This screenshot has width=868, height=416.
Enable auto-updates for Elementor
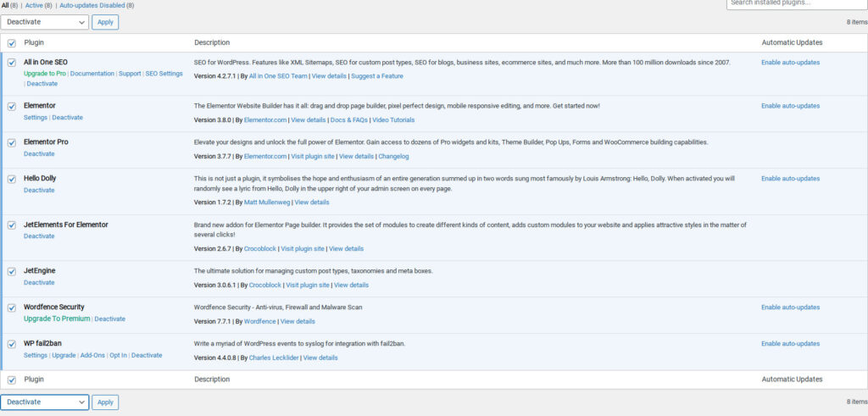[791, 106]
